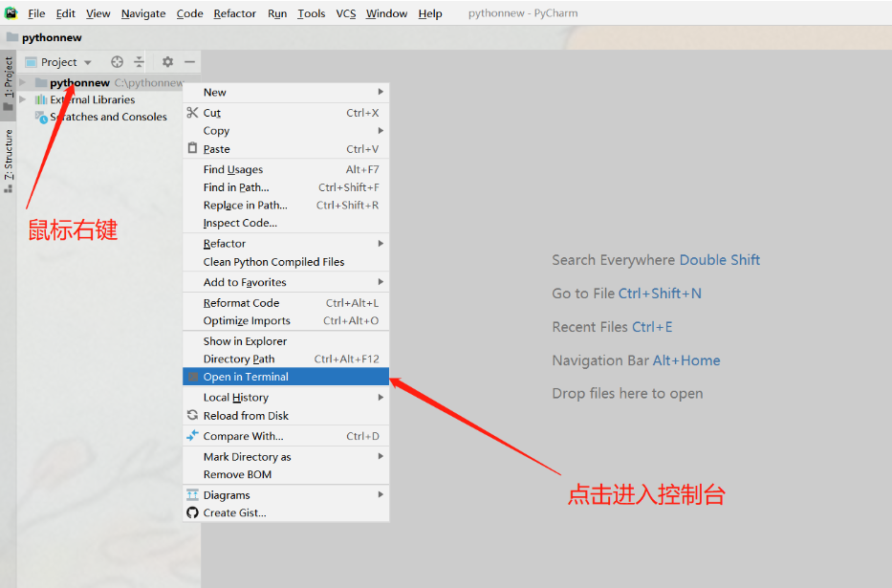This screenshot has width=892, height=588.
Task: Click Go to File Ctrl+Shift+N hint
Action: pyautogui.click(x=626, y=294)
